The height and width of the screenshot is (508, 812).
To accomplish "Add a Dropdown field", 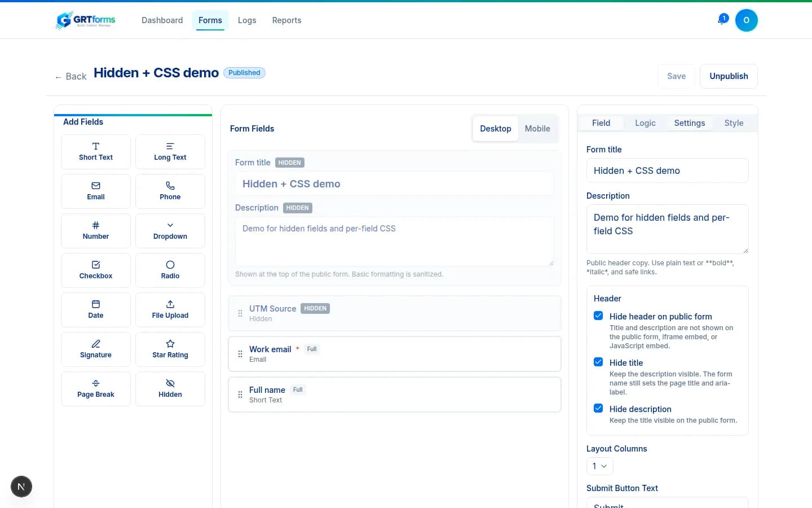I will point(170,231).
